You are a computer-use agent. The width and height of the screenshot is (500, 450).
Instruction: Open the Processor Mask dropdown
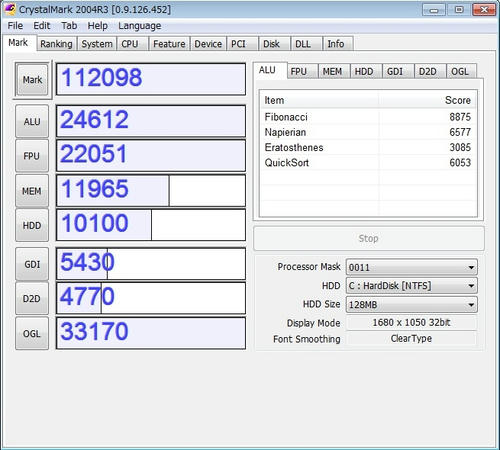pyautogui.click(x=412, y=267)
